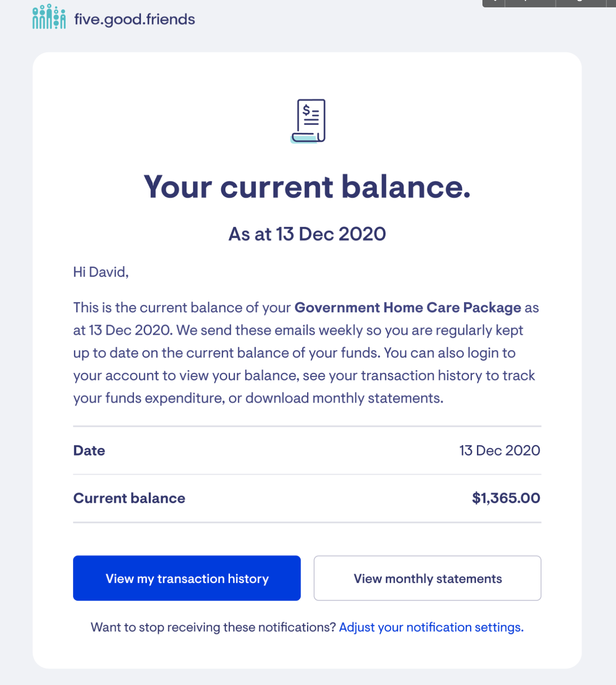Click third segment of top gray toolbar
The image size is (616, 685).
[581, 3]
